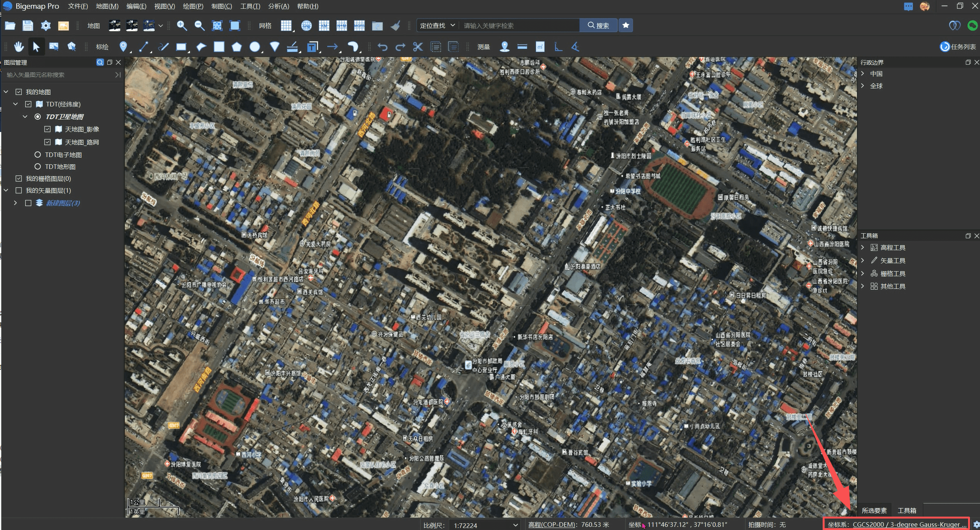Expand the 全球 boundary node

(863, 86)
